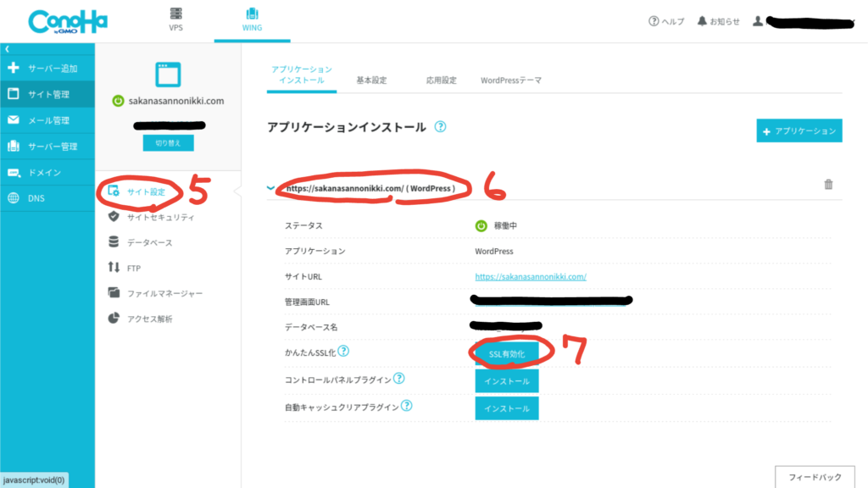The width and height of the screenshot is (868, 488).
Task: Collapse the left sidebar with the arrow
Action: [7, 48]
